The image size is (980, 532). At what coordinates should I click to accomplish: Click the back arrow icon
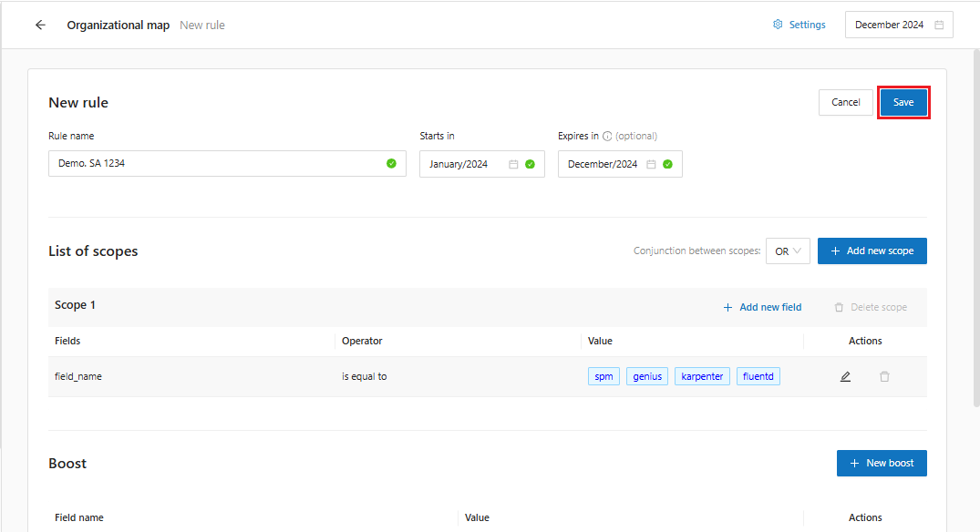tap(40, 26)
